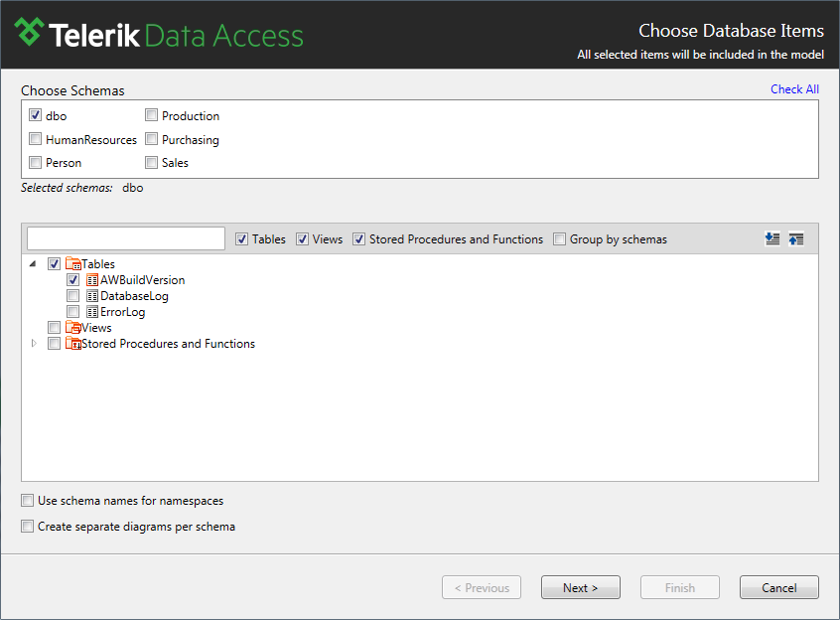The image size is (840, 620).
Task: Enable Create separate diagrams per schema
Action: (28, 527)
